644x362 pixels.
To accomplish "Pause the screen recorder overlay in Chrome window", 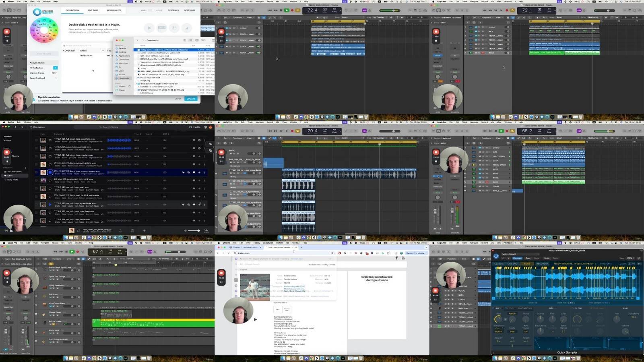I will 221,282.
